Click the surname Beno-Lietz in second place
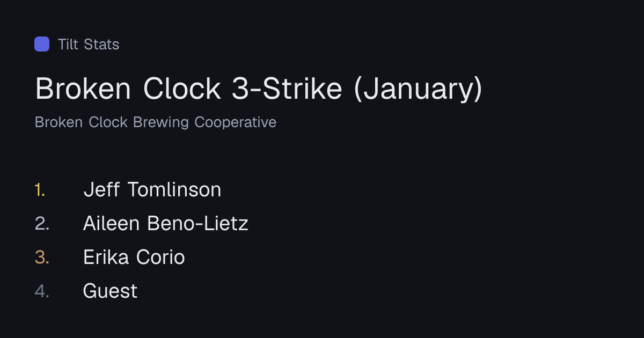 tap(198, 224)
